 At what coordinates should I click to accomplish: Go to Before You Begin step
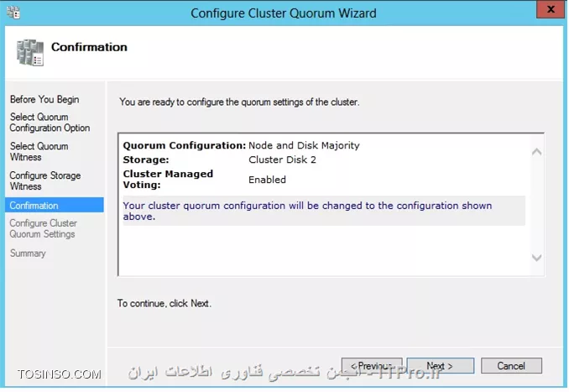pos(44,99)
